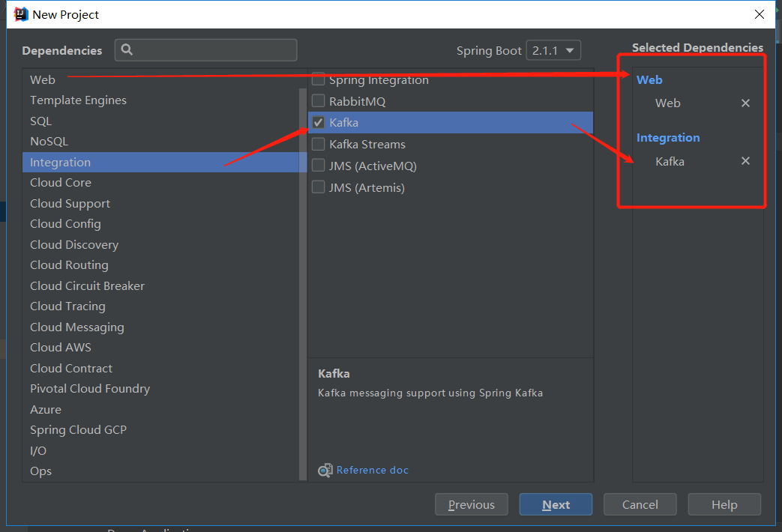Click the Web entry in Selected Dependencies
The image size is (782, 532).
(x=667, y=103)
